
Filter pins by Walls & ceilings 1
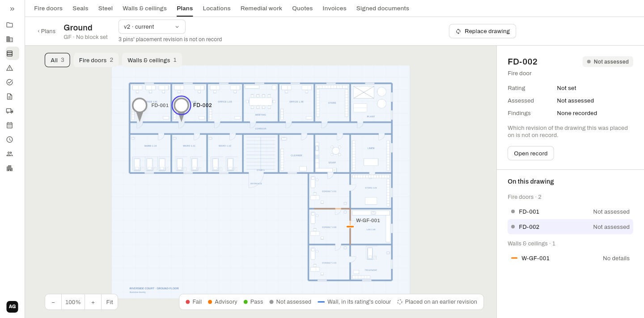coord(152,60)
